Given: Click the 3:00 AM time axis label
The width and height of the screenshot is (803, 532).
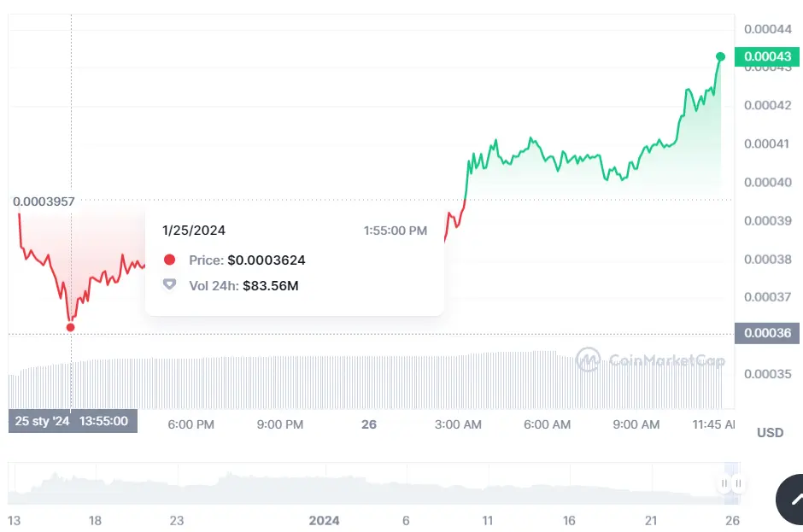Looking at the screenshot, I should (458, 424).
